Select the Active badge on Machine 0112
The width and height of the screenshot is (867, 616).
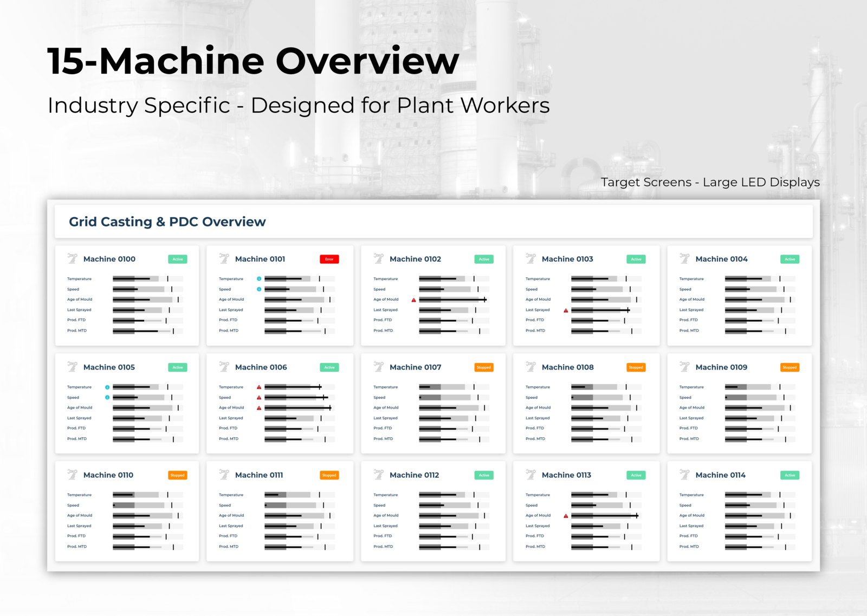tap(484, 475)
